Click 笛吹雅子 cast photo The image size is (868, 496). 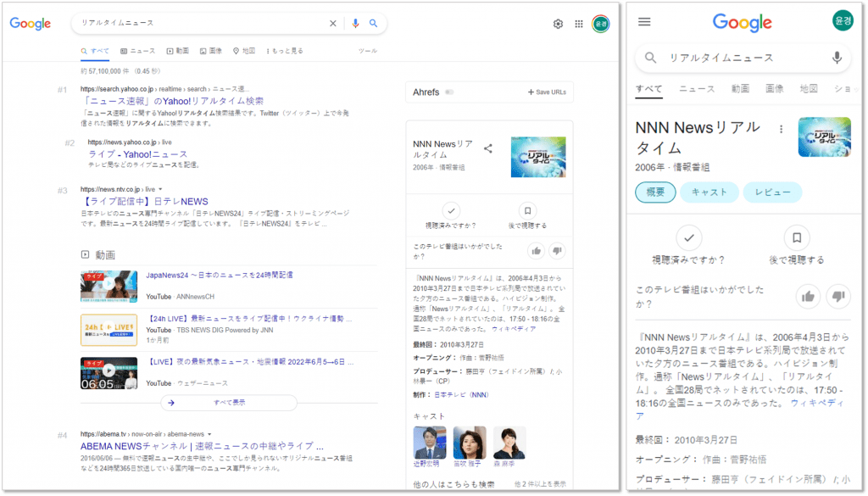click(x=470, y=443)
